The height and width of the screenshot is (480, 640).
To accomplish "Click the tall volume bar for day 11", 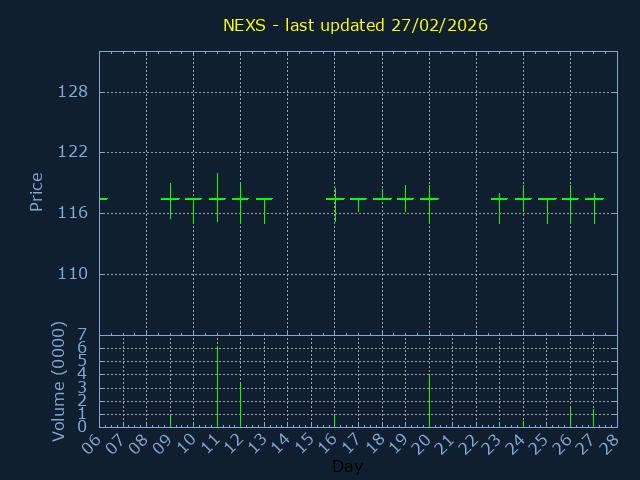I will coord(217,387).
